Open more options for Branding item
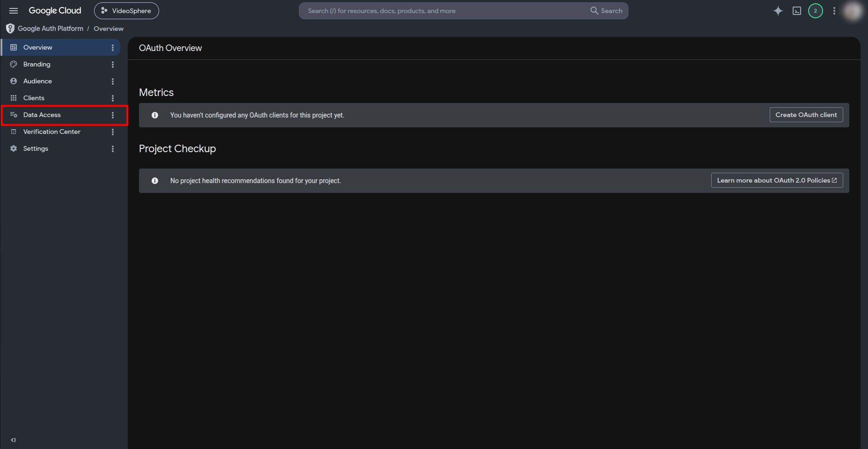The height and width of the screenshot is (449, 868). tap(113, 65)
